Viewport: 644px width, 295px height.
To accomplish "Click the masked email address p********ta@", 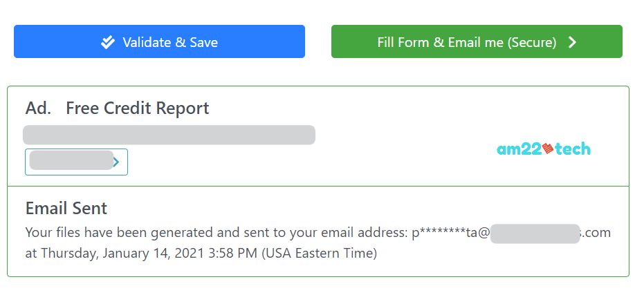I will tap(451, 233).
